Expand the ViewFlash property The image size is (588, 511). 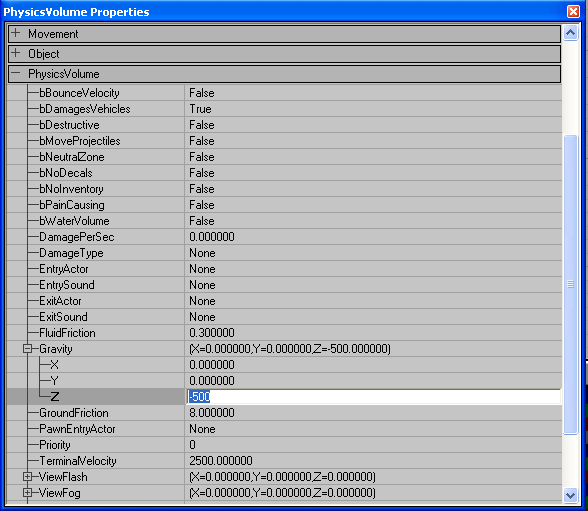pos(27,477)
